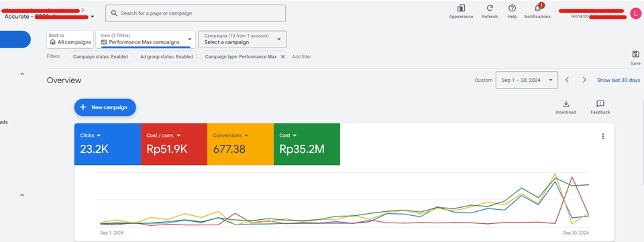
Task: Focus the Search for a page or campaign field
Action: tap(195, 13)
